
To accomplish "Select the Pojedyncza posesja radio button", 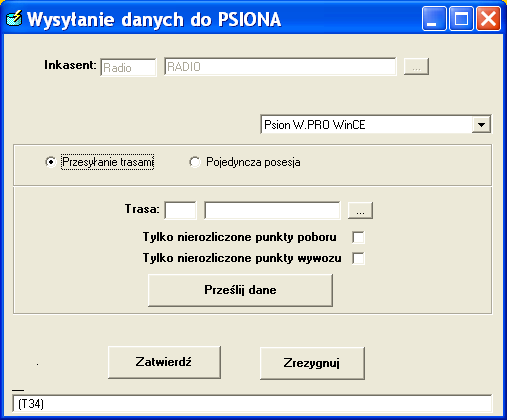I will tap(195, 162).
